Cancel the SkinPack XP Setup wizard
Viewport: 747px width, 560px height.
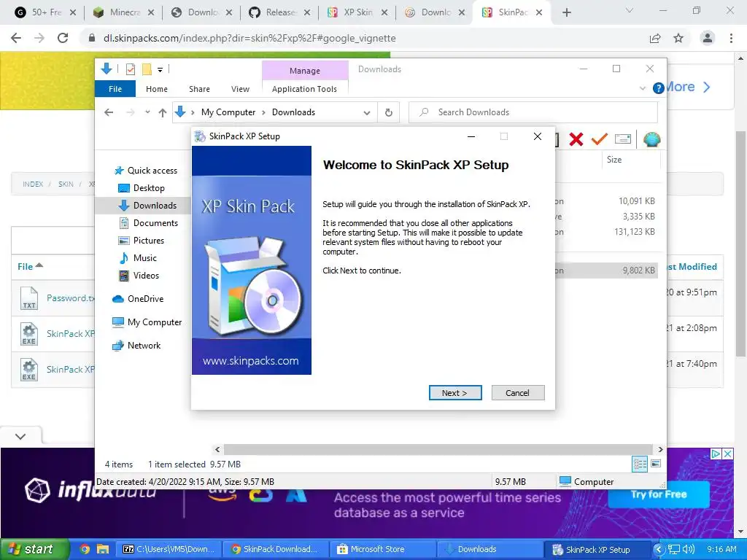coord(517,393)
